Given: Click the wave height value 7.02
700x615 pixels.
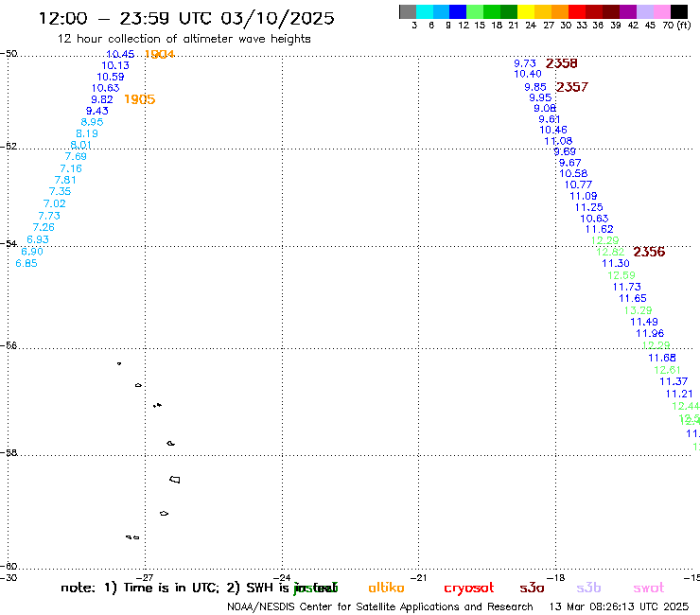Looking at the screenshot, I should click(55, 203).
